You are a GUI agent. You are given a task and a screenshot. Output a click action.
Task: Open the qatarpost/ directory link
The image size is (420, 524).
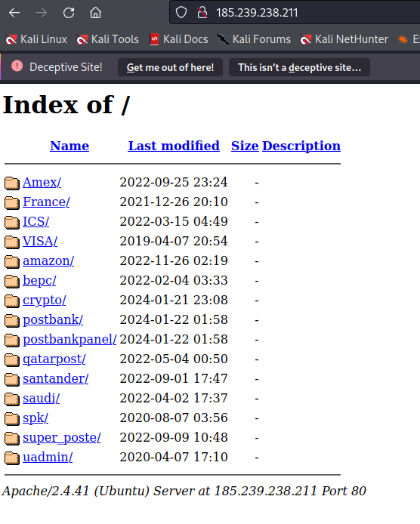(54, 359)
